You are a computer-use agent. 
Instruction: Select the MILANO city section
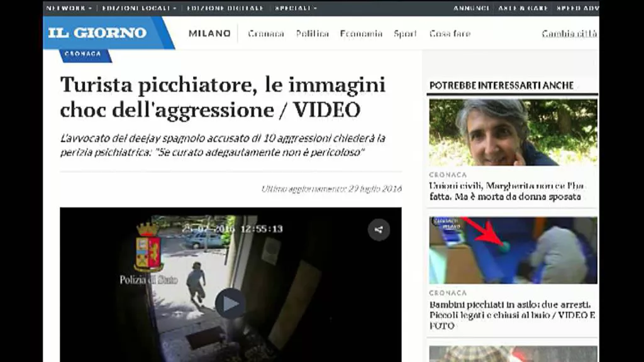point(209,33)
